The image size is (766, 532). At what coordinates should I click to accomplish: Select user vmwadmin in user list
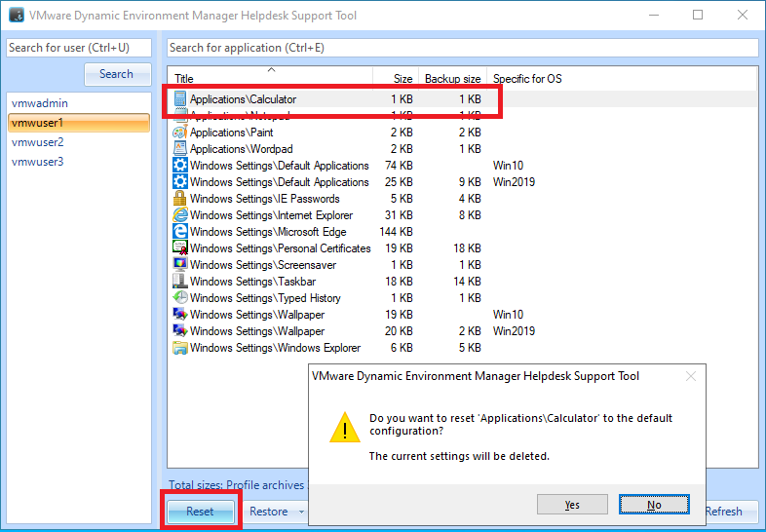point(40,103)
